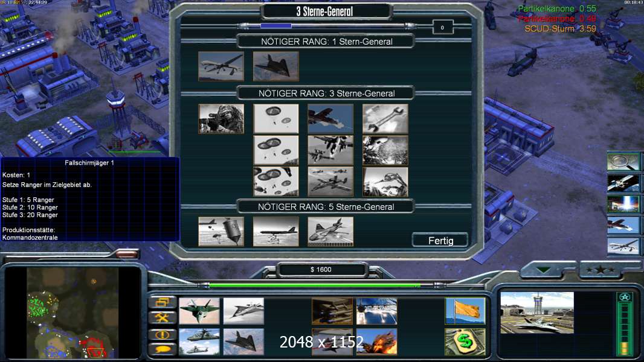This screenshot has height=362, width=644.
Task: Pick Paratroopers level 3 power
Action: (x=276, y=182)
